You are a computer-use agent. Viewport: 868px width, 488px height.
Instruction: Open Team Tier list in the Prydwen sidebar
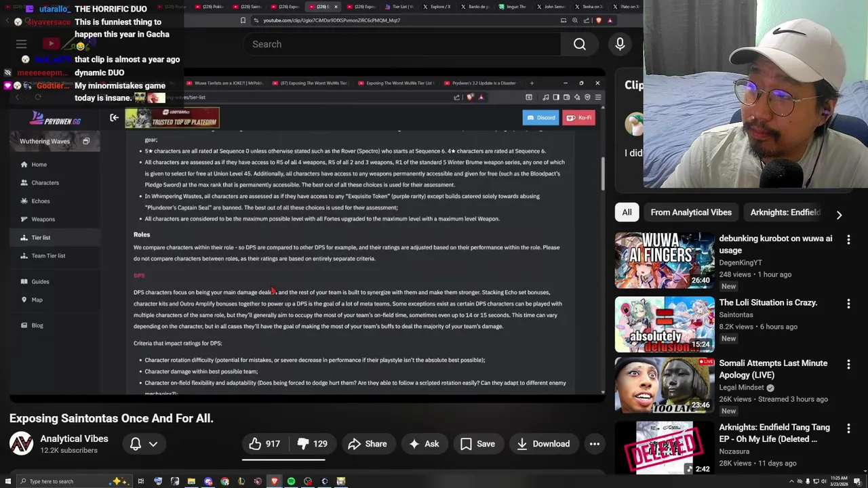(48, 256)
